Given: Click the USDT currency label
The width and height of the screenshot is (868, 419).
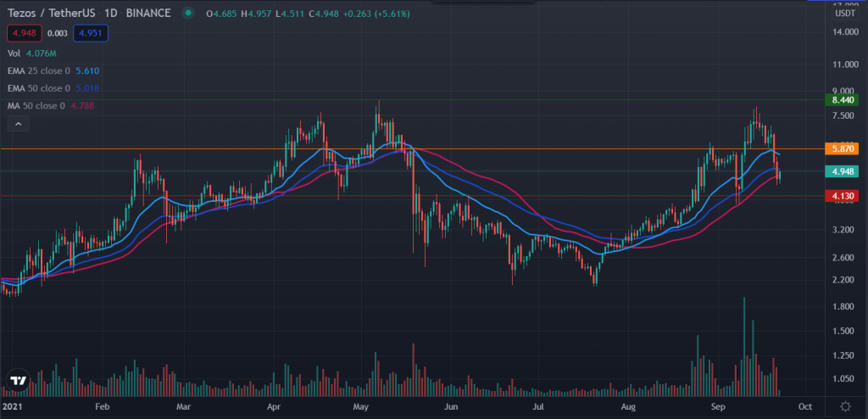Looking at the screenshot, I should tap(845, 14).
